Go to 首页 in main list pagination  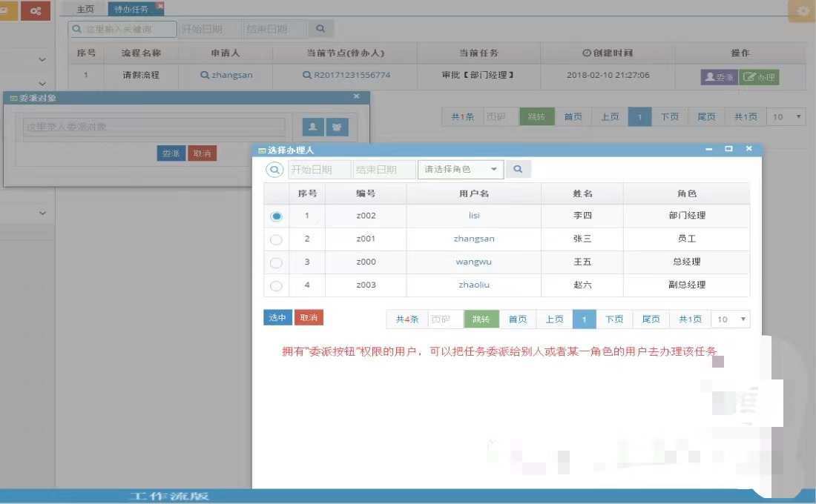[x=573, y=116]
